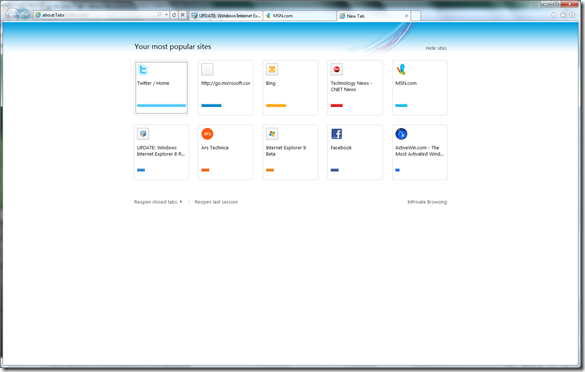Click the Facebook f icon
The image size is (585, 372).
pyautogui.click(x=337, y=134)
